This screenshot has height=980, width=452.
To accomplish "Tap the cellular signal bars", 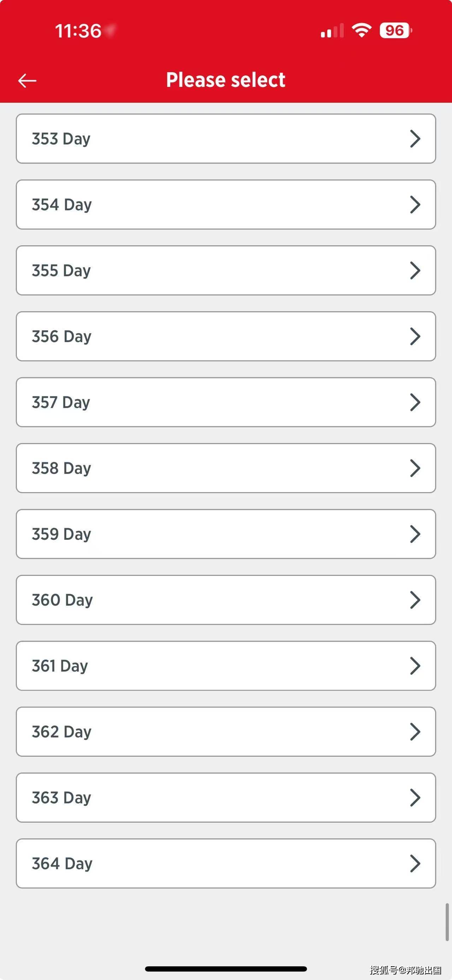I will pos(332,31).
